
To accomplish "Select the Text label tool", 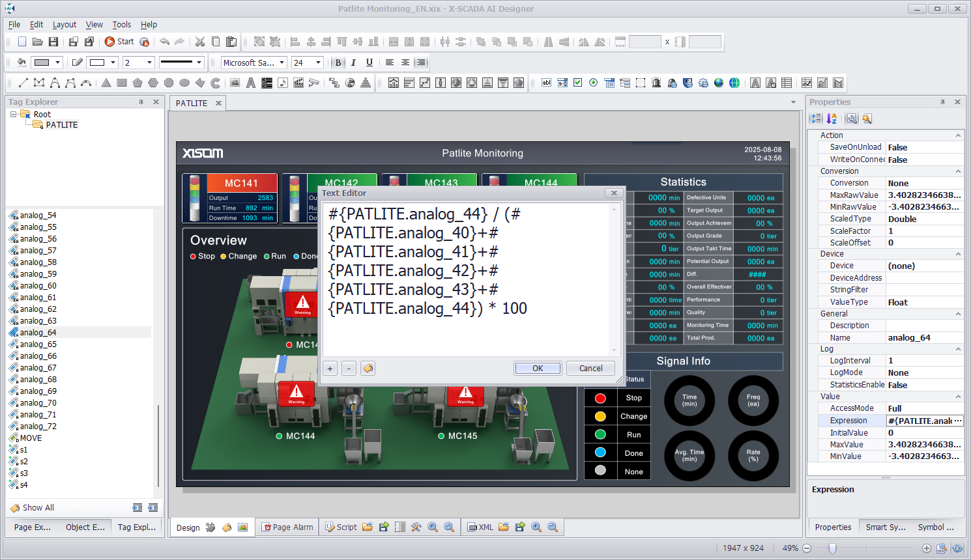I will (x=251, y=83).
